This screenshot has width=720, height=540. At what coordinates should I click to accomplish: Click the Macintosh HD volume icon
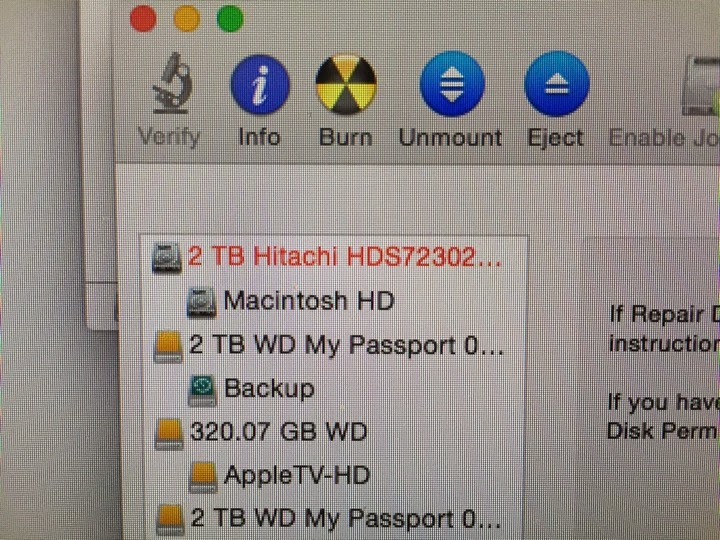(201, 302)
